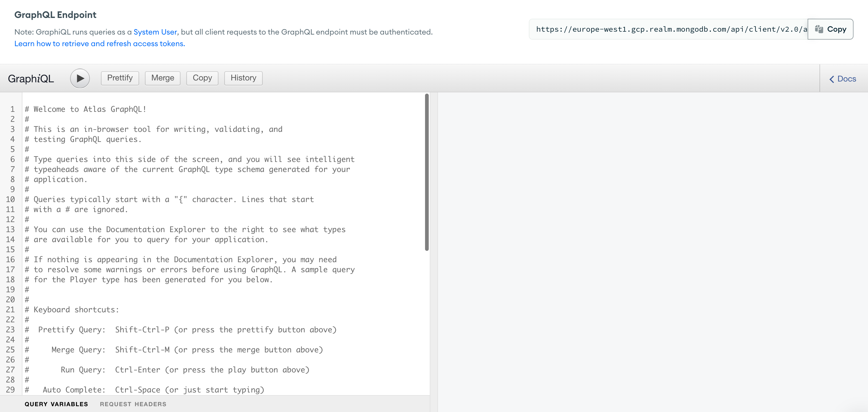Select the REQUEST HEADERS tab
This screenshot has height=412, width=868.
pos(133,404)
